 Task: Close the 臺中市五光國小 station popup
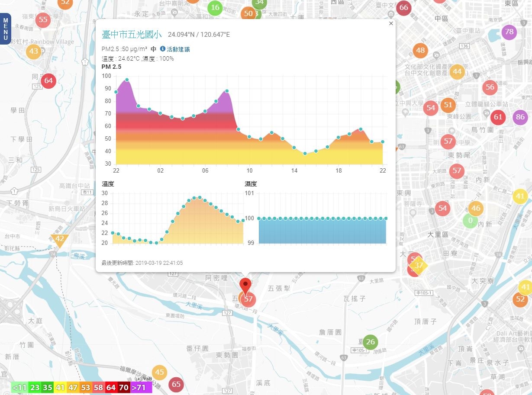click(x=391, y=24)
